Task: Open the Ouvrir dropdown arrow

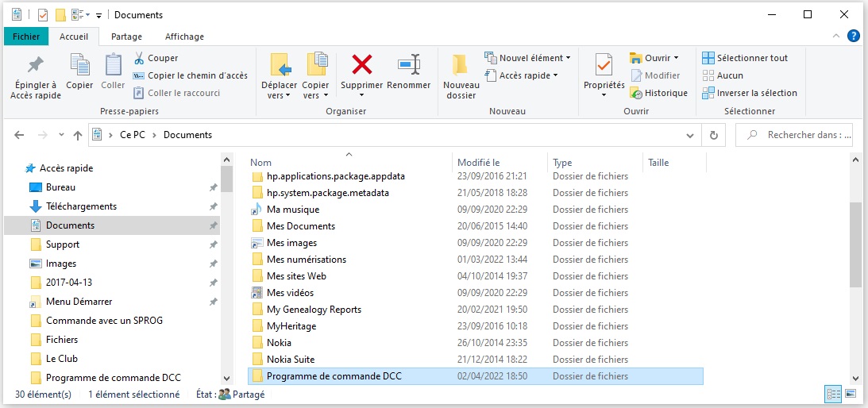Action: (677, 58)
